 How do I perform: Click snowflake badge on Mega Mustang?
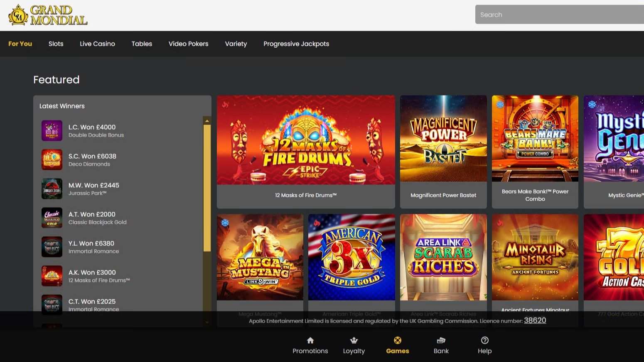click(x=225, y=223)
